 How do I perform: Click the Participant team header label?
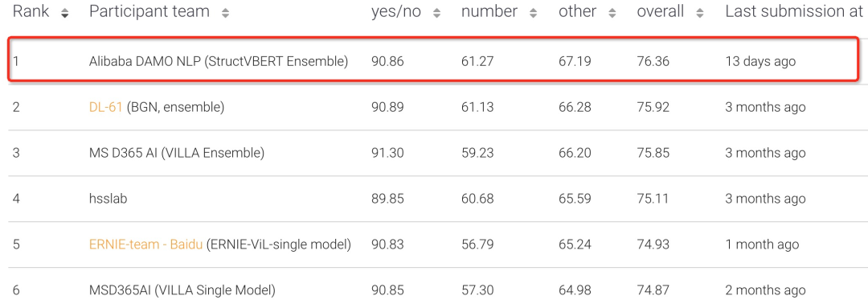149,11
